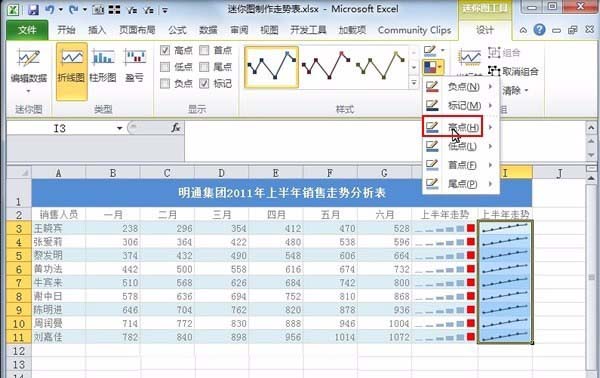Open the Markers 标记(M) submenu
Image resolution: width=600 pixels, height=378 pixels.
461,106
